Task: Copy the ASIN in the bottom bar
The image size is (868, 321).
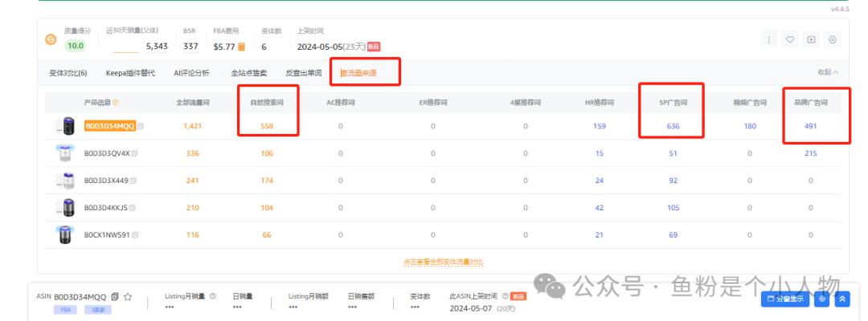Action: pyautogui.click(x=115, y=297)
